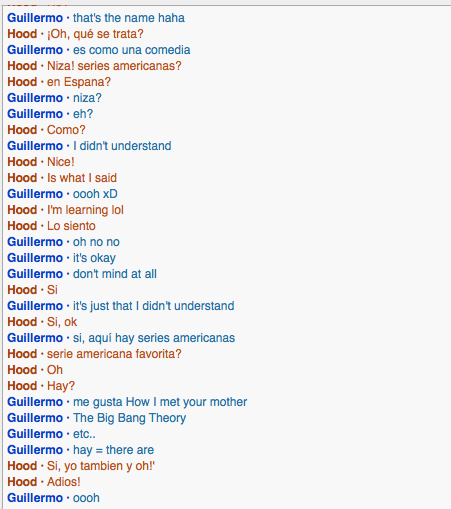Select message 'don't mind at all'
451x509 pixels.
115,274
